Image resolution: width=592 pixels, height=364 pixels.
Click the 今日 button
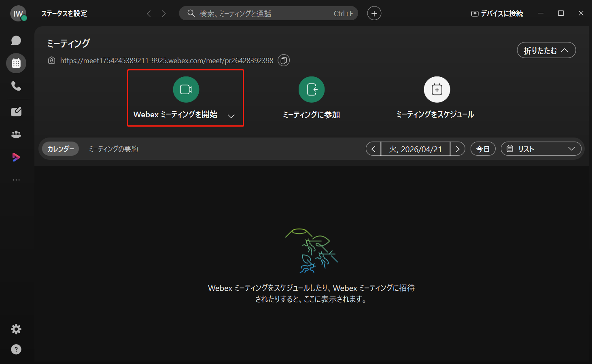tap(483, 149)
